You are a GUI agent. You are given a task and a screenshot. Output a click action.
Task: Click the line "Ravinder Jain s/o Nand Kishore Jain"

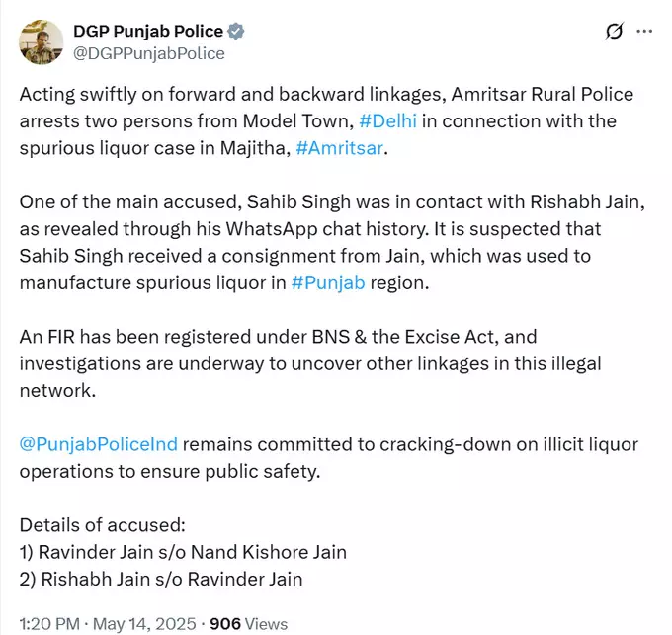183,552
